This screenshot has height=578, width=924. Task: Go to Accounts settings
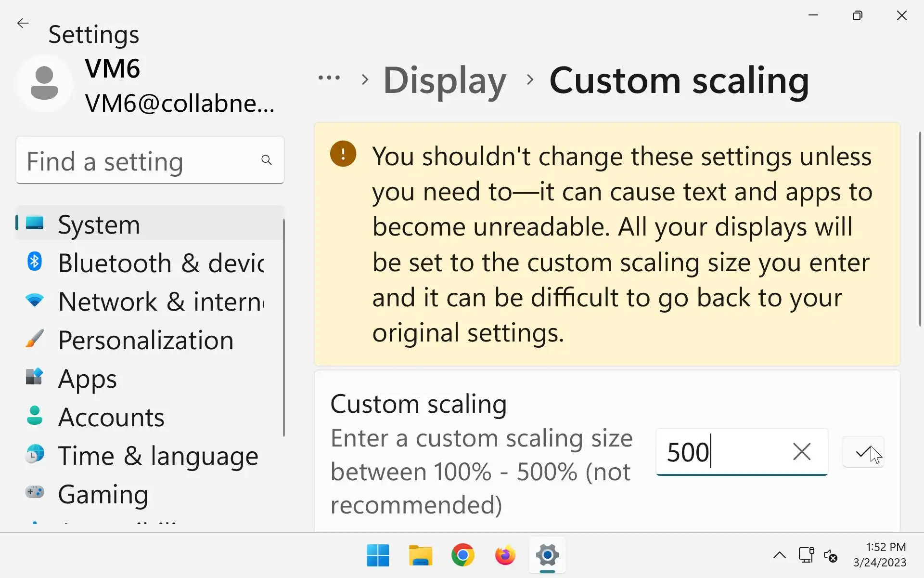tap(111, 417)
